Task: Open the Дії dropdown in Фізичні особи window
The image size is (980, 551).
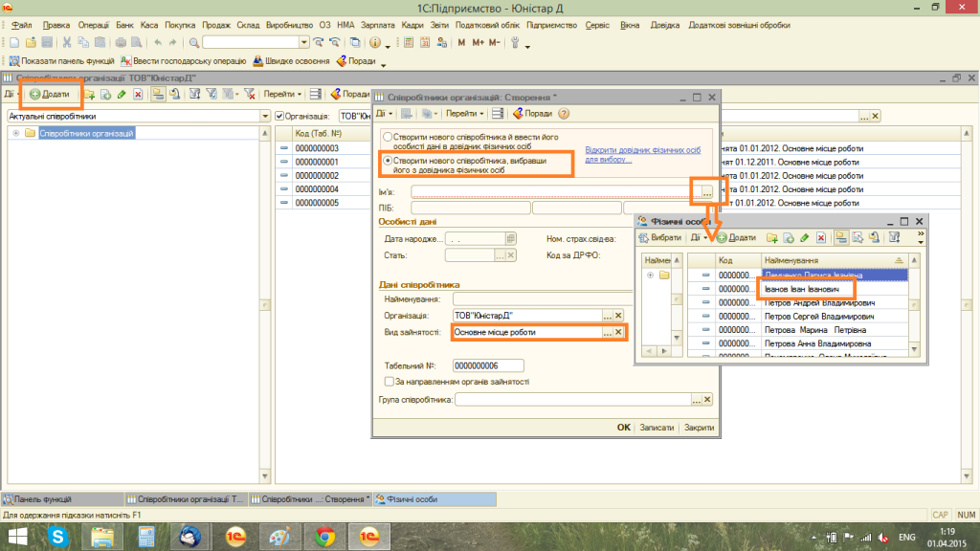Action: pos(699,238)
